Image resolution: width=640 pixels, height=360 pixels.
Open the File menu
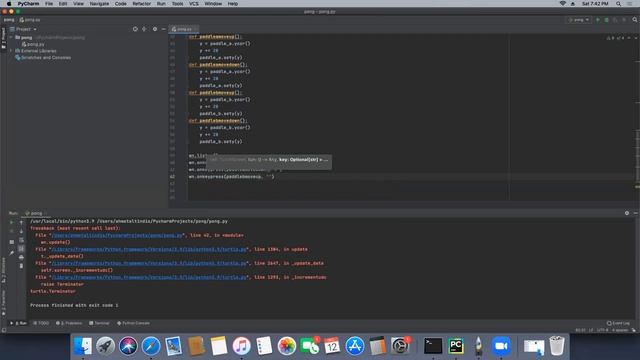point(49,4)
